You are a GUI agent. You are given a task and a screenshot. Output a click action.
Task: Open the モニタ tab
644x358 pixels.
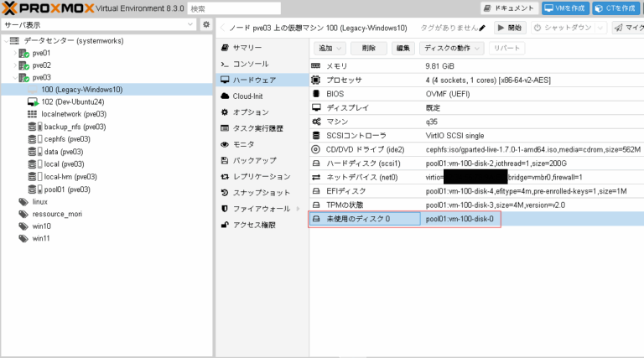(262, 144)
